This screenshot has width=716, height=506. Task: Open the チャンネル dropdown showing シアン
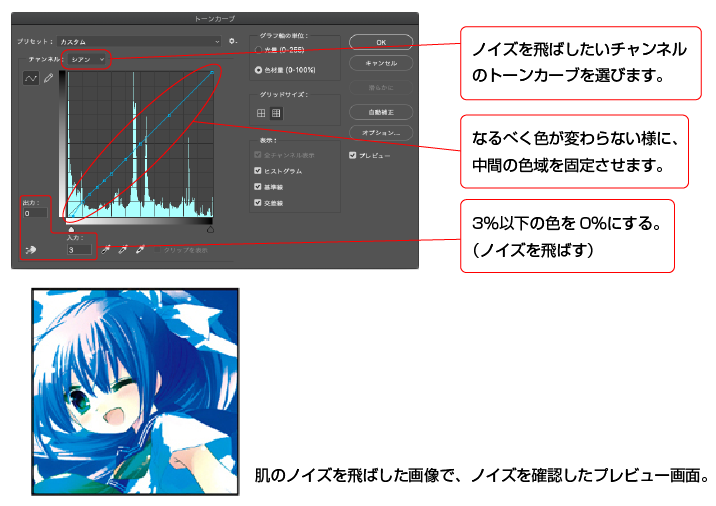pyautogui.click(x=87, y=59)
